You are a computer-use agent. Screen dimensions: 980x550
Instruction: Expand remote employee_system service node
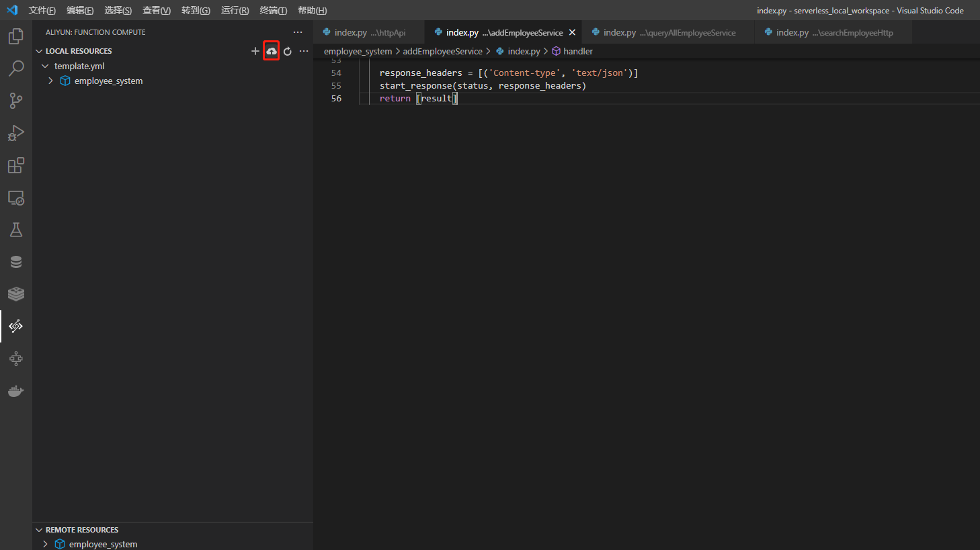point(45,544)
